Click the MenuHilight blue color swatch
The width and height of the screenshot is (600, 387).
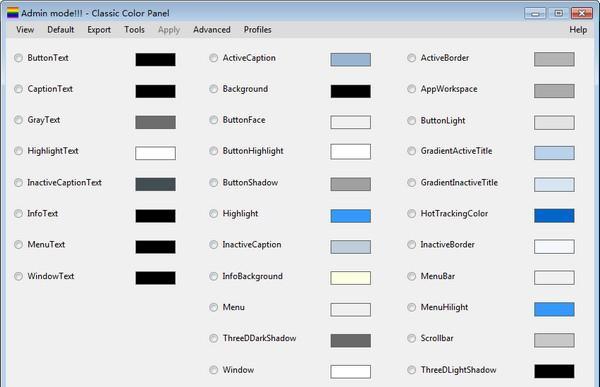[554, 309]
